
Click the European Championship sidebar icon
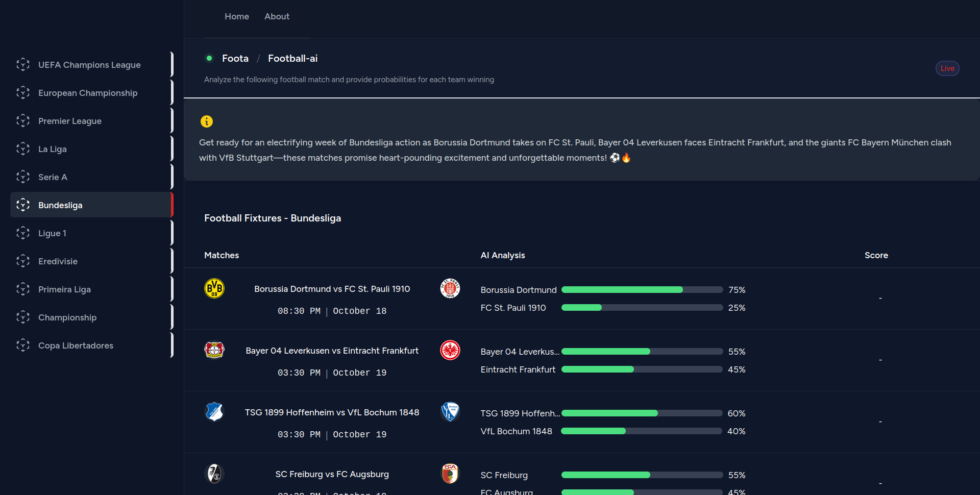point(23,92)
